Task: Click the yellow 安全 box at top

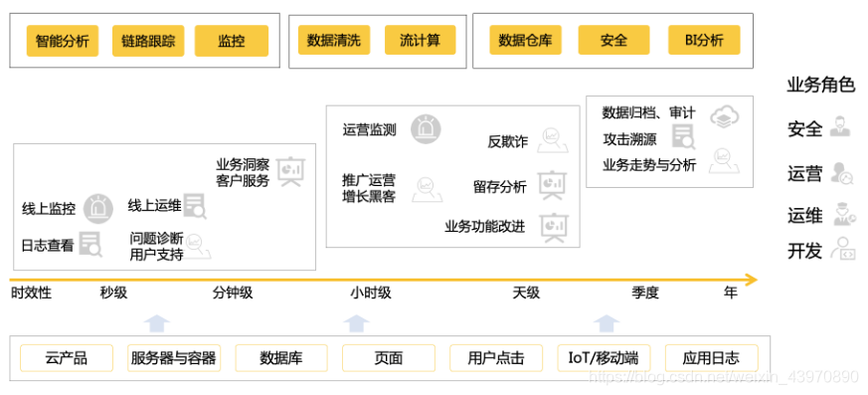Action: (613, 40)
